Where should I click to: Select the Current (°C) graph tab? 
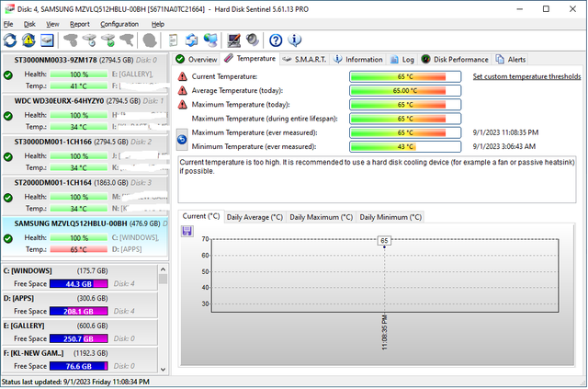201,216
